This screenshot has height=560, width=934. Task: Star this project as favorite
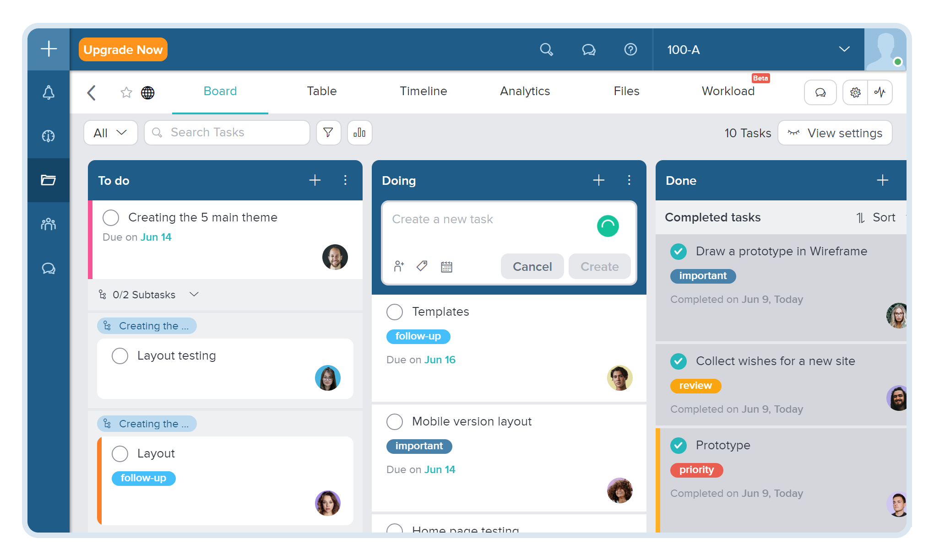tap(126, 93)
